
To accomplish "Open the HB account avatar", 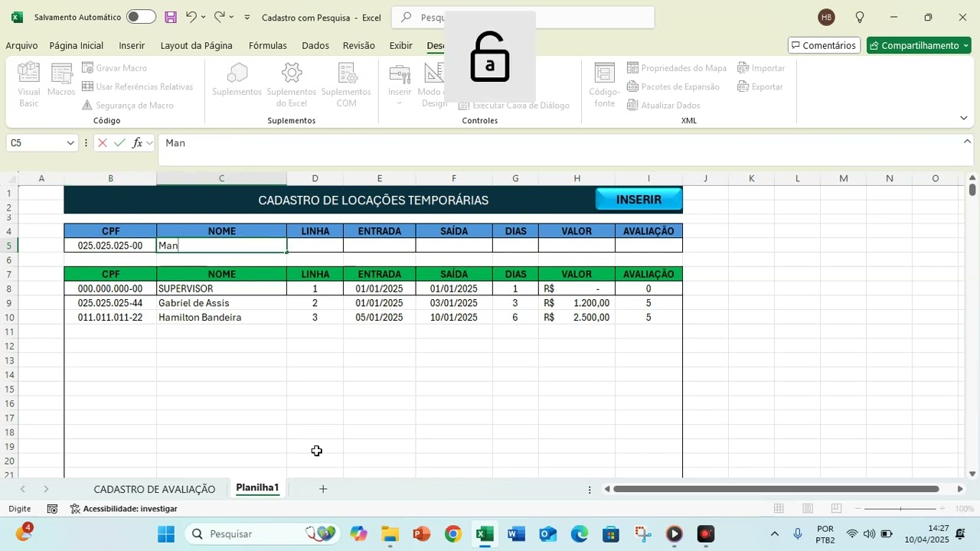I will tap(826, 17).
